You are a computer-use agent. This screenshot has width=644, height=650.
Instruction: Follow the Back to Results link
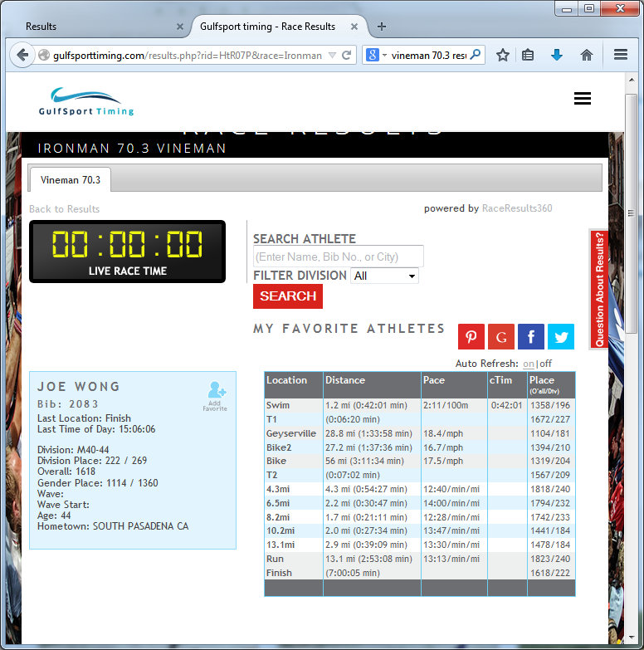click(x=64, y=209)
